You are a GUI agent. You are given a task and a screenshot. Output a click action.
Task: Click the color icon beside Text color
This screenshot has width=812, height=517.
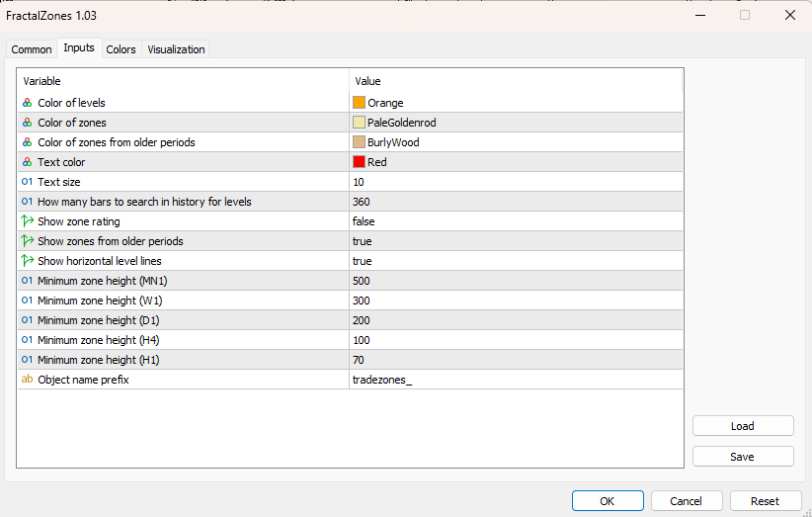[28, 162]
